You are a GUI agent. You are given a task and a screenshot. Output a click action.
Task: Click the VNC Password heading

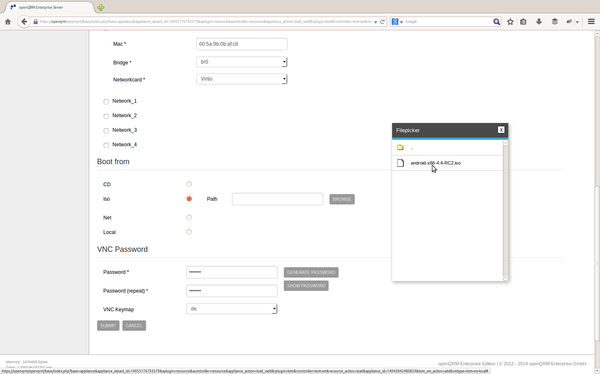122,249
